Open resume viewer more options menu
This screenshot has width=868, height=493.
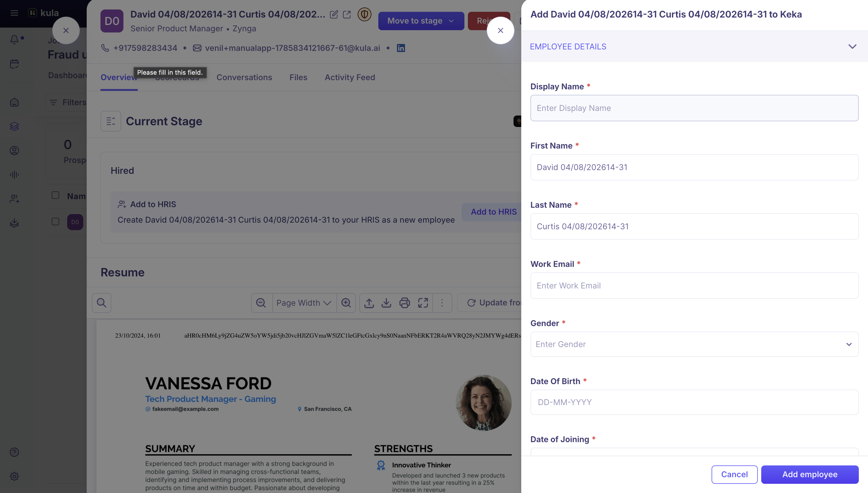click(x=442, y=303)
